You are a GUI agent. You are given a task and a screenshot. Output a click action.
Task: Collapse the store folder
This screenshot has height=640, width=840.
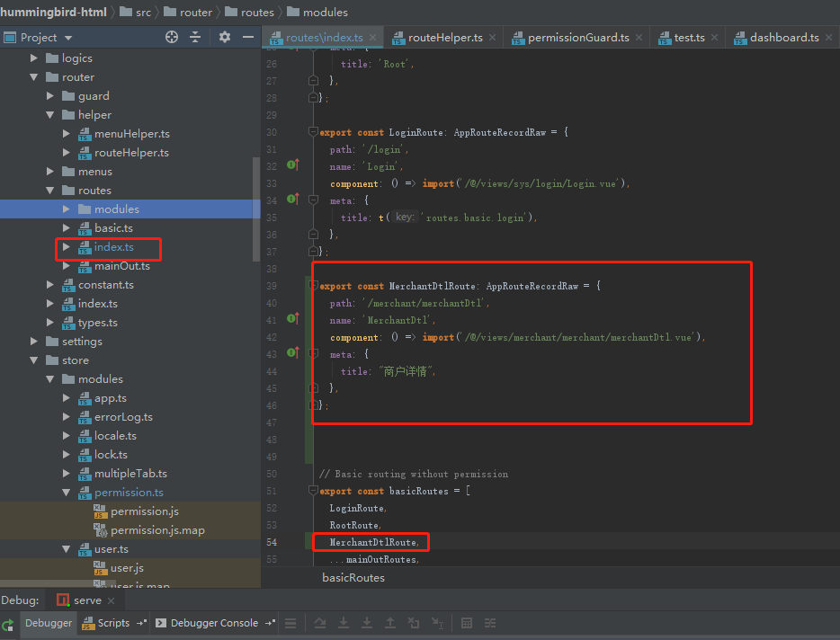click(34, 360)
